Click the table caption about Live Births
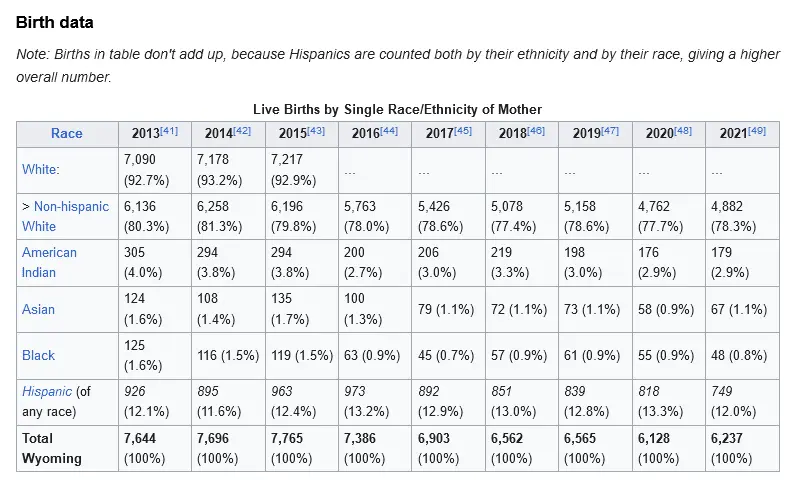The image size is (791, 481). pyautogui.click(x=397, y=108)
